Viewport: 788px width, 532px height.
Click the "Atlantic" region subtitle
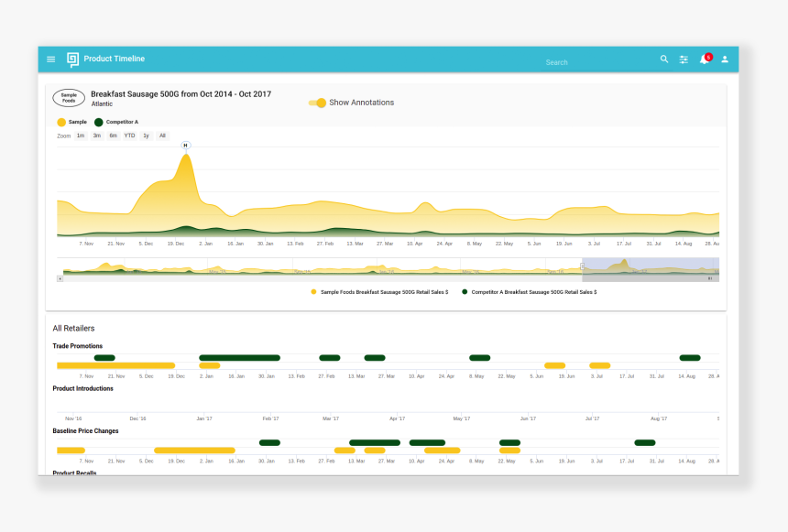point(102,104)
